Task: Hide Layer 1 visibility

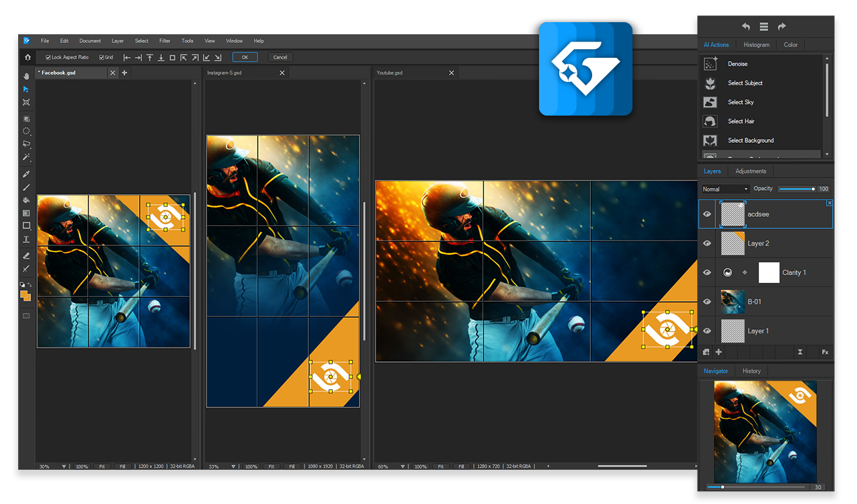Action: pyautogui.click(x=707, y=331)
